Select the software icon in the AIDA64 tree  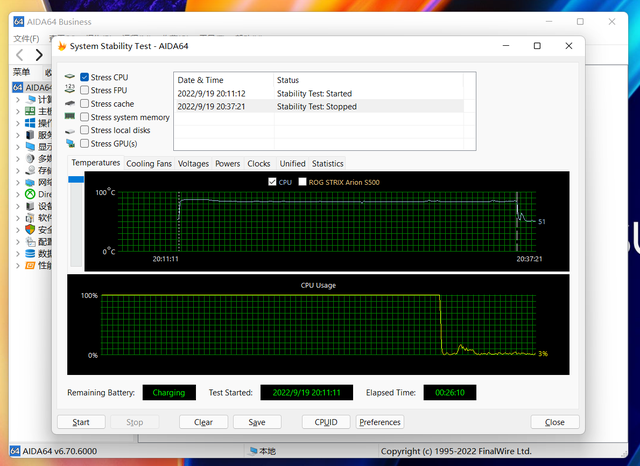click(30, 217)
